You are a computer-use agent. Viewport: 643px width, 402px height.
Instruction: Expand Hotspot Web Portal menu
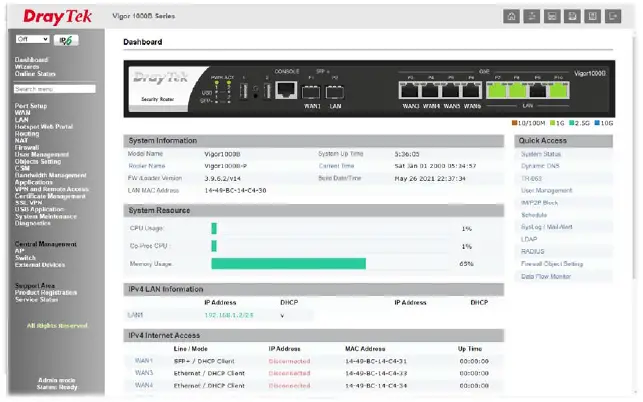coord(43,127)
